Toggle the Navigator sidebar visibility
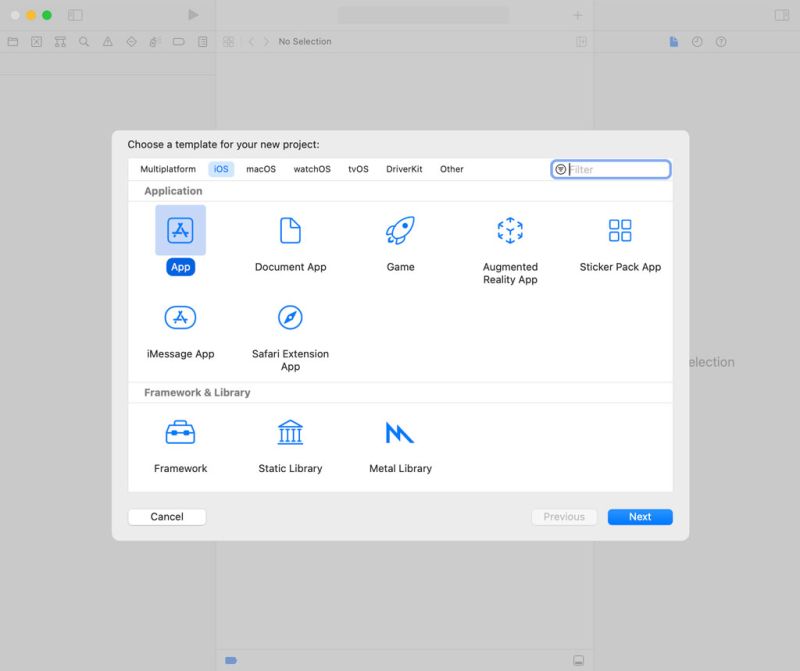 pyautogui.click(x=73, y=14)
